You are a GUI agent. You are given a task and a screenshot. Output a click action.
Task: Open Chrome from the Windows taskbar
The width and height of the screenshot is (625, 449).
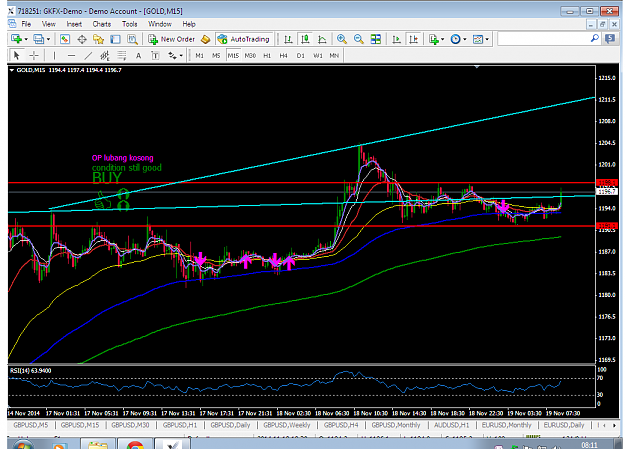[135, 444]
